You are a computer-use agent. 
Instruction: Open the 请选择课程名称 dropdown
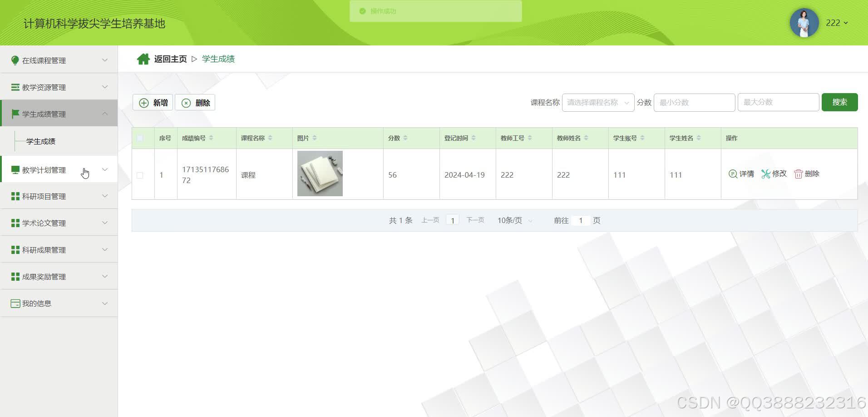pos(598,103)
